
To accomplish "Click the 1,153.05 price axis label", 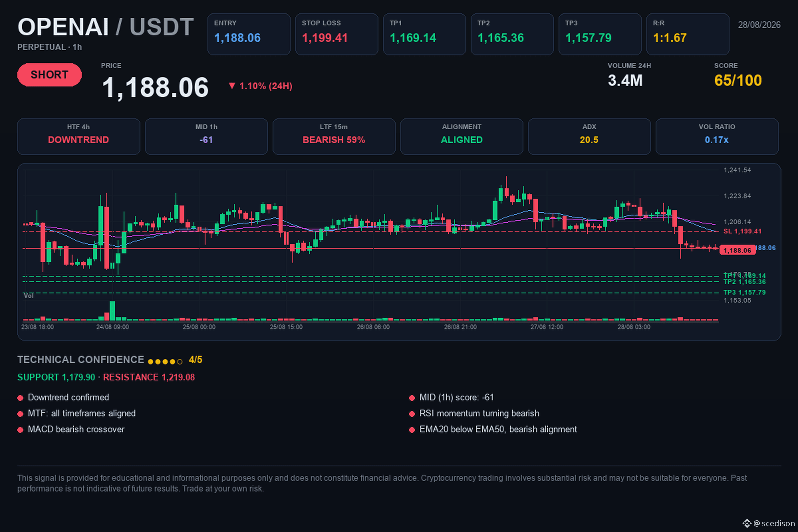I will pos(737,301).
